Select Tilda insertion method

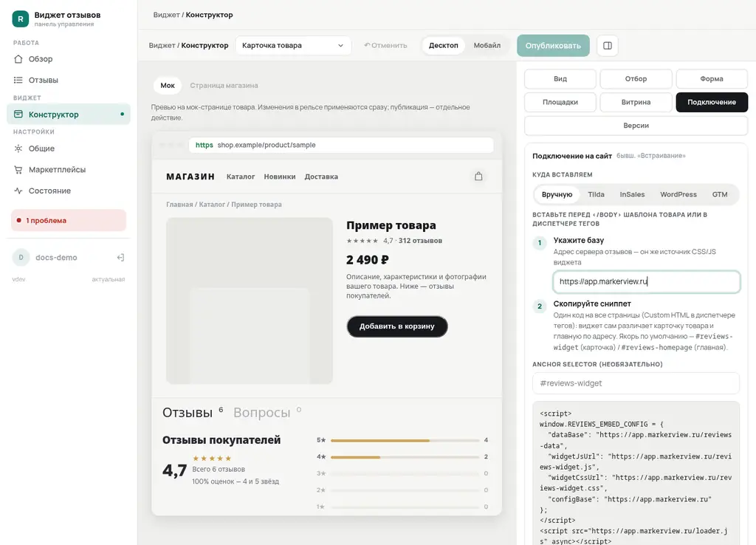pos(596,194)
